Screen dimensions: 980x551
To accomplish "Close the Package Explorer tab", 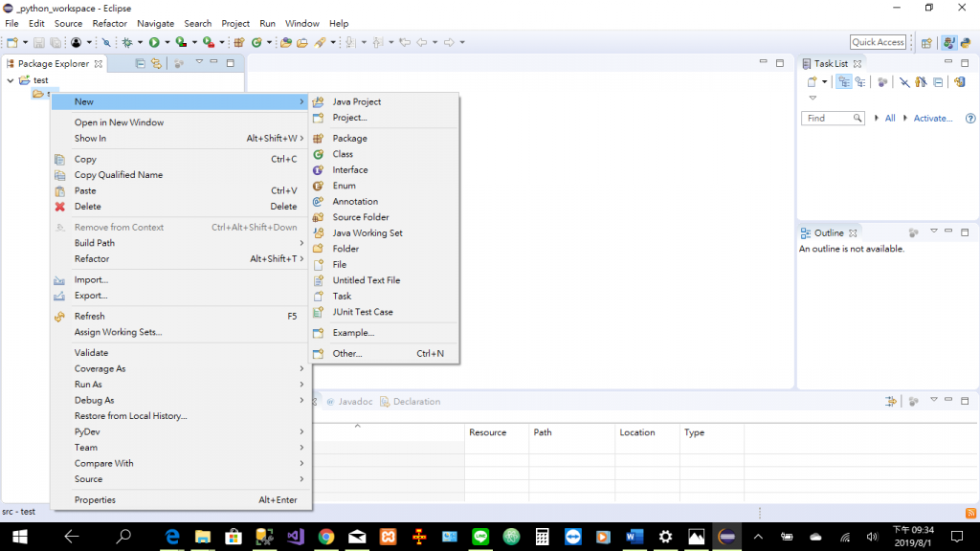I will 99,64.
